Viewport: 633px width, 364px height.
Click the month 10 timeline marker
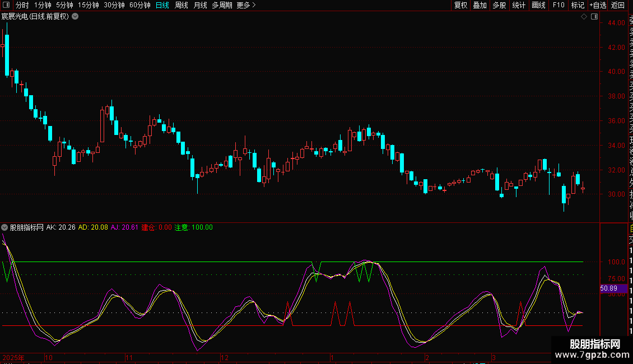(x=49, y=357)
